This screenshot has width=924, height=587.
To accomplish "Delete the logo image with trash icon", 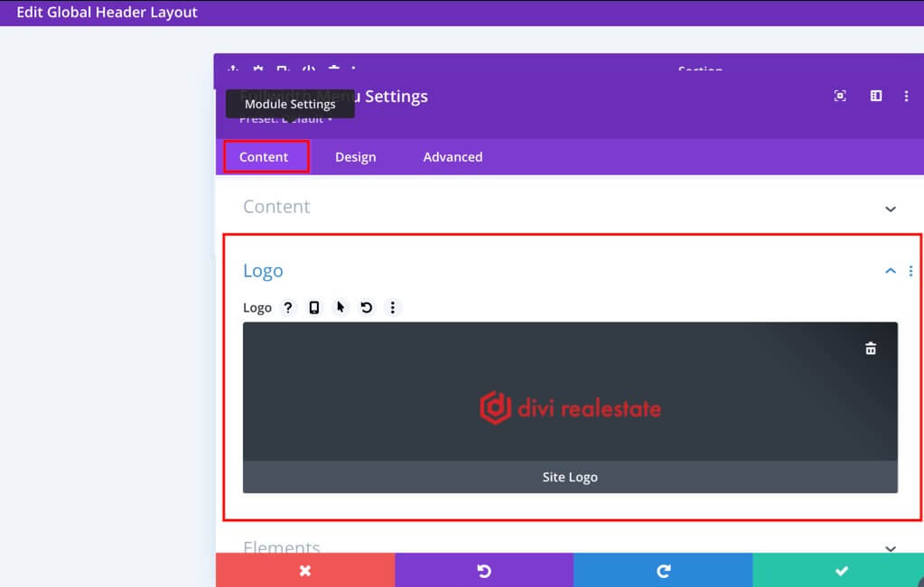I will [x=871, y=349].
